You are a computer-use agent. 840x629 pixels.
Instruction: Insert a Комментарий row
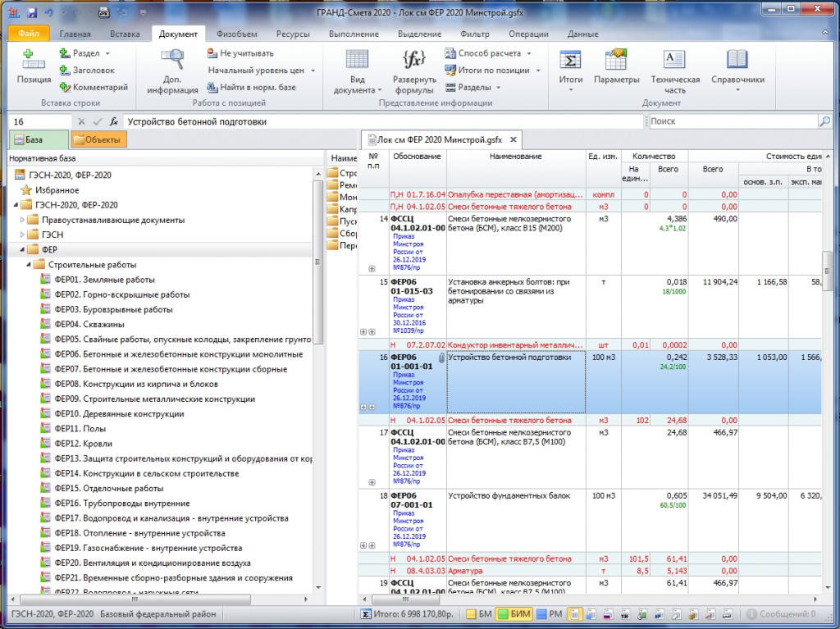(x=94, y=87)
